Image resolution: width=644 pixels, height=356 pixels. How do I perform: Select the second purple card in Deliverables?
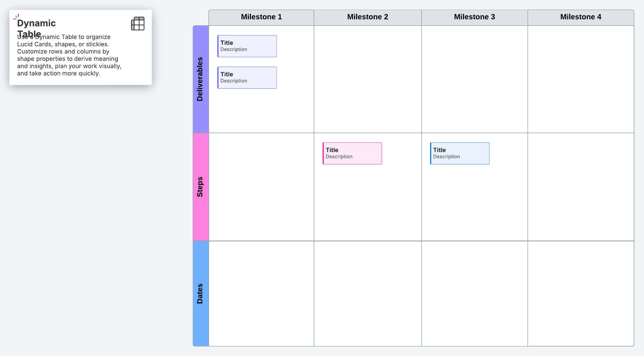pos(247,78)
